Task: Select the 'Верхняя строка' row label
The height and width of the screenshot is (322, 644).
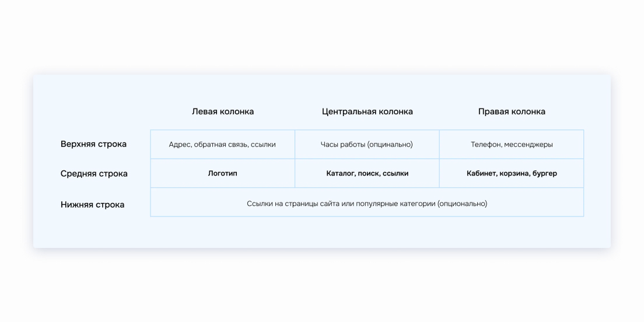Action: click(x=93, y=144)
